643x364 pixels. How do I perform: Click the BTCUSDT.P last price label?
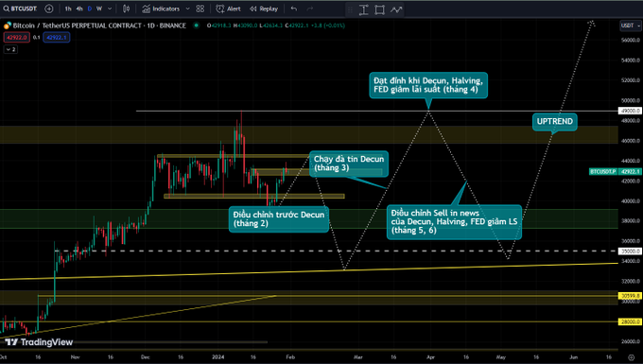[x=615, y=171]
